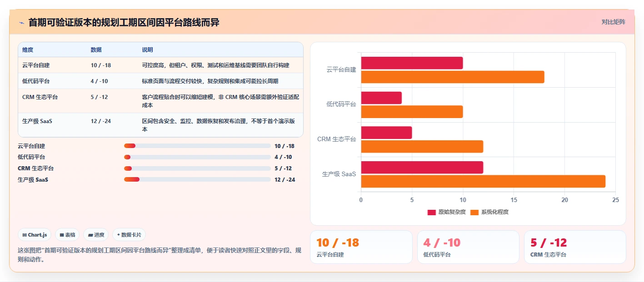644x282 pixels.
Task: Click progress value 5 / -12
Action: point(283,168)
